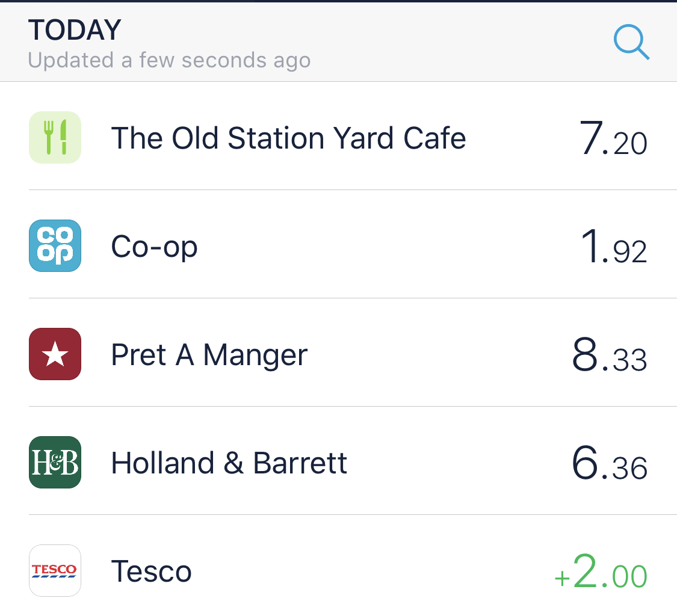
Task: Tap the green +2.00 refund amount
Action: click(601, 573)
